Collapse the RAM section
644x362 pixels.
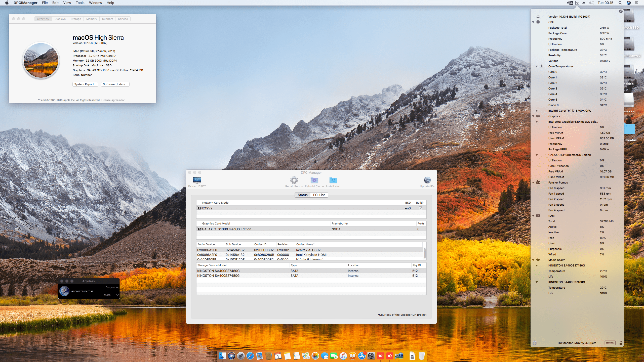(533, 216)
